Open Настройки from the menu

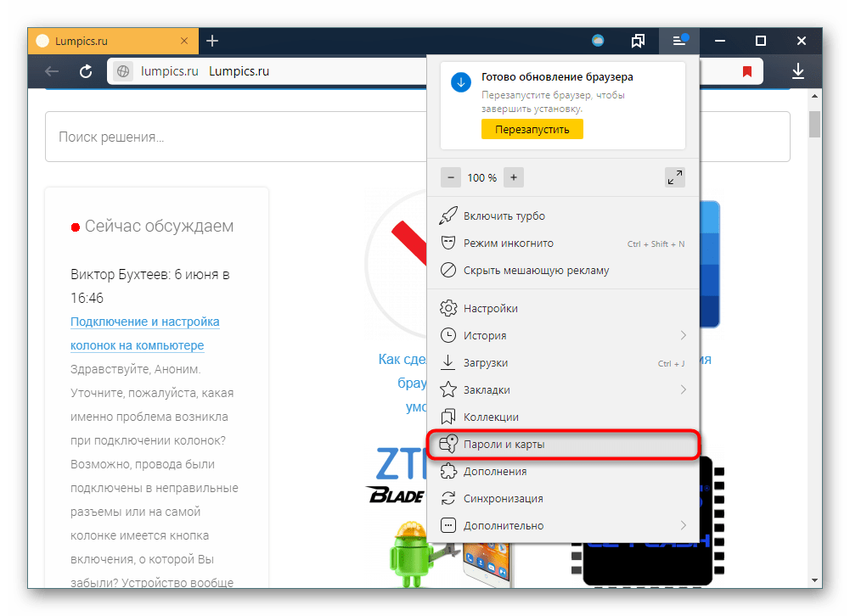click(490, 309)
